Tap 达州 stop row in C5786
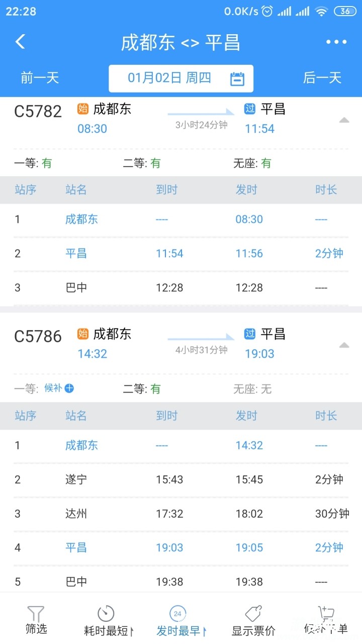This screenshot has height=644, width=362. pos(76,514)
